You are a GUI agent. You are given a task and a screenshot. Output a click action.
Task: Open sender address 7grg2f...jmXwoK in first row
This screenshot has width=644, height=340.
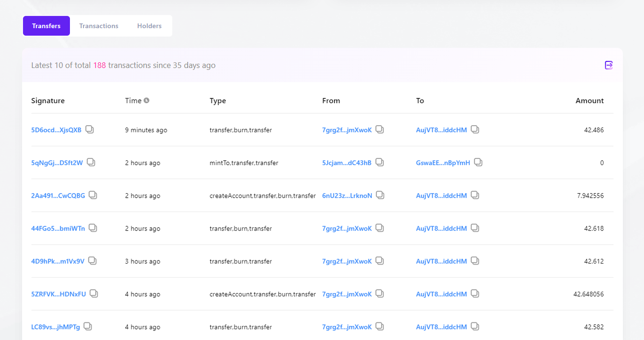(x=347, y=130)
